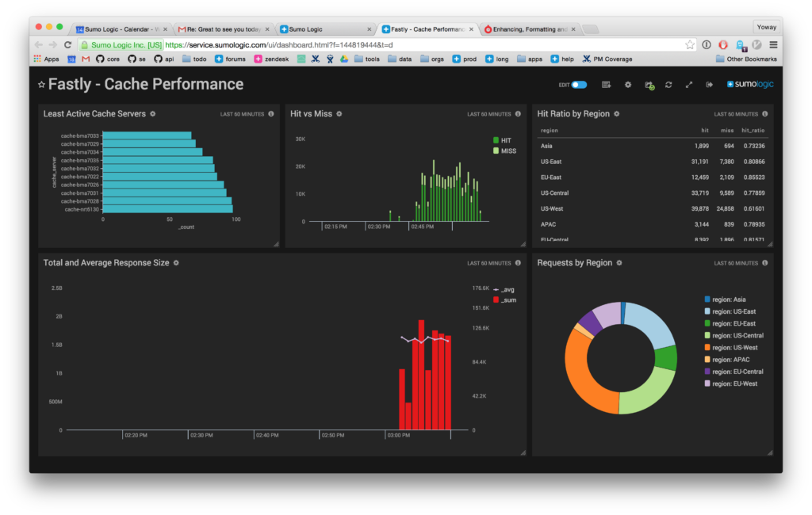The height and width of the screenshot is (515, 812).
Task: Expand the Other Bookmarks folder
Action: 746,59
